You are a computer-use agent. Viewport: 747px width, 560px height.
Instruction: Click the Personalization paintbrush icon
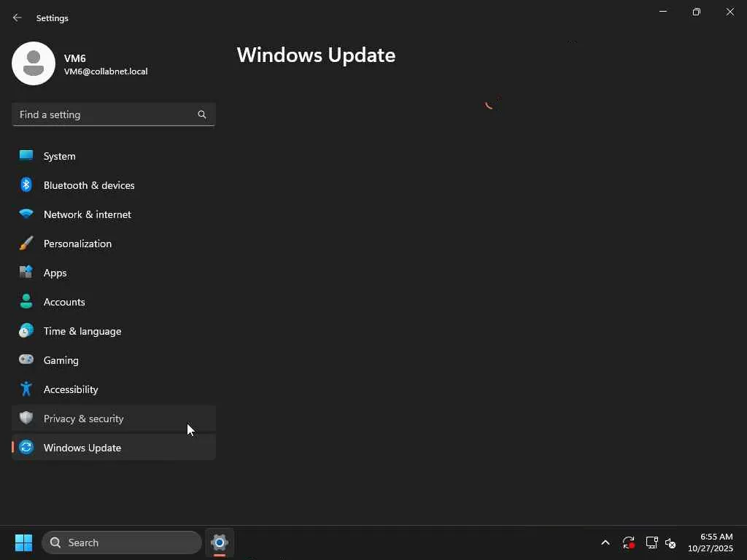pyautogui.click(x=26, y=244)
